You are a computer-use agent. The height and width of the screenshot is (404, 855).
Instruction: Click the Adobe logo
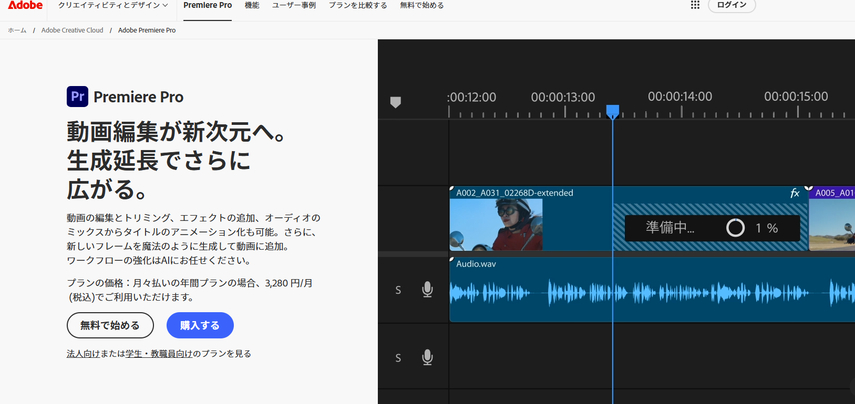click(x=25, y=5)
